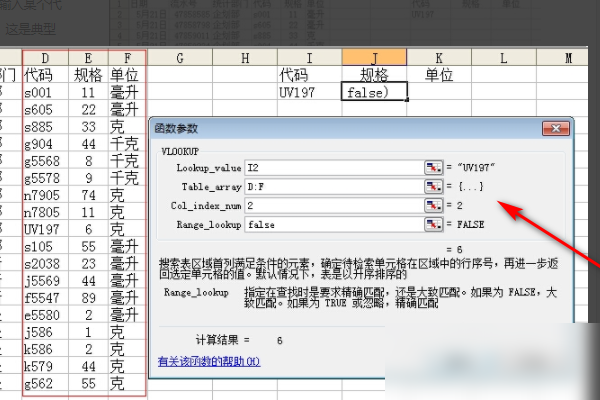The image size is (600, 400).
Task: Click cell J2 containing false)
Action: point(374,92)
